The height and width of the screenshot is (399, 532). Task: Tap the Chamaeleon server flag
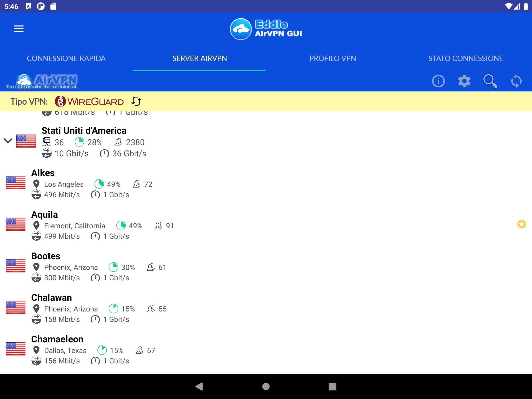click(16, 349)
